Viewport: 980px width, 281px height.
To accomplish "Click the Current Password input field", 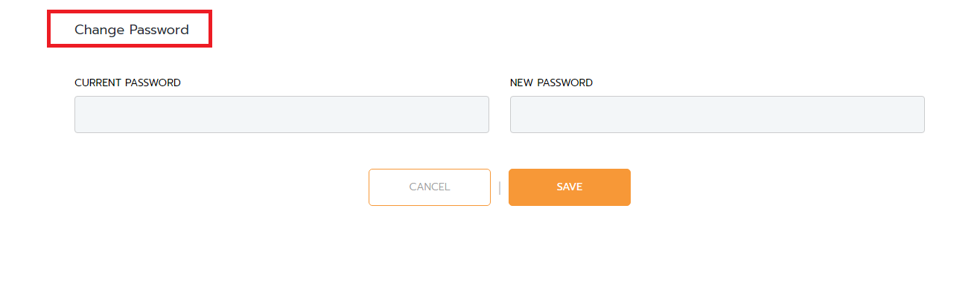I will click(281, 114).
